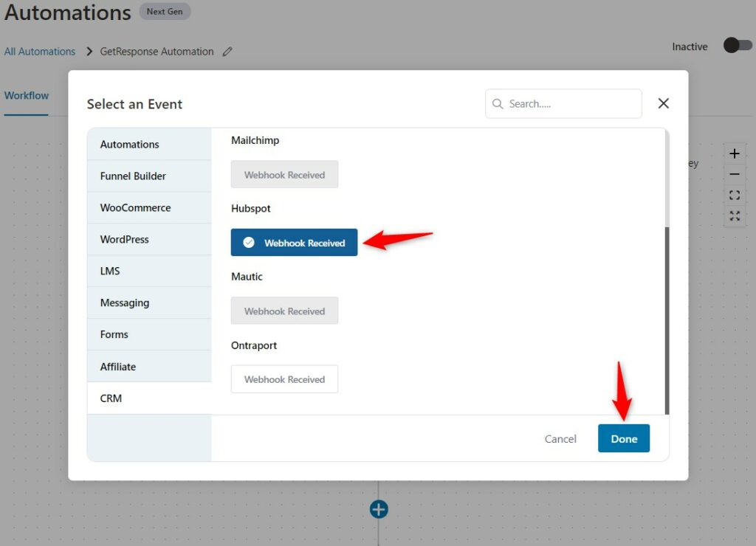Click the Search events input field

(x=563, y=103)
